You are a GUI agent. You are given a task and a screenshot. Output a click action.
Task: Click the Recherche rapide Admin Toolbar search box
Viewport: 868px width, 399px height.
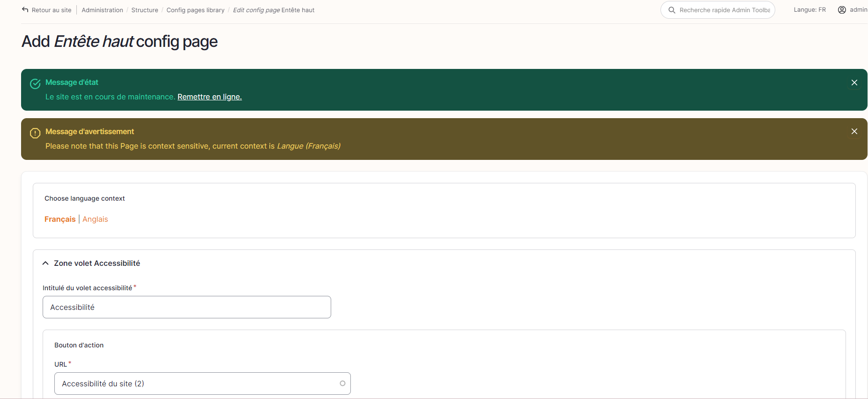(x=724, y=10)
